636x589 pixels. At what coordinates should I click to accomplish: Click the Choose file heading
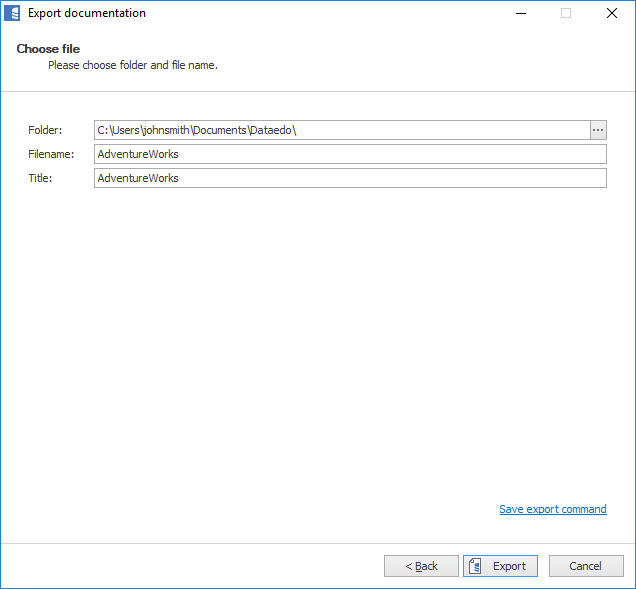pyautogui.click(x=48, y=49)
